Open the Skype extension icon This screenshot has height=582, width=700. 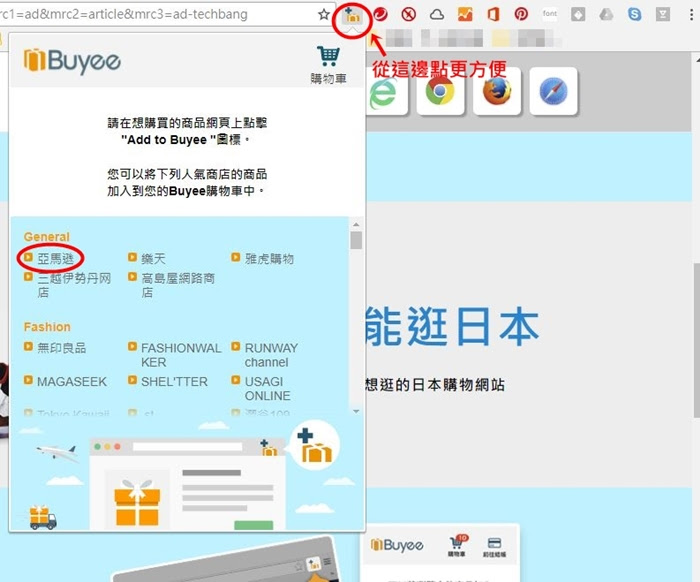[634, 14]
